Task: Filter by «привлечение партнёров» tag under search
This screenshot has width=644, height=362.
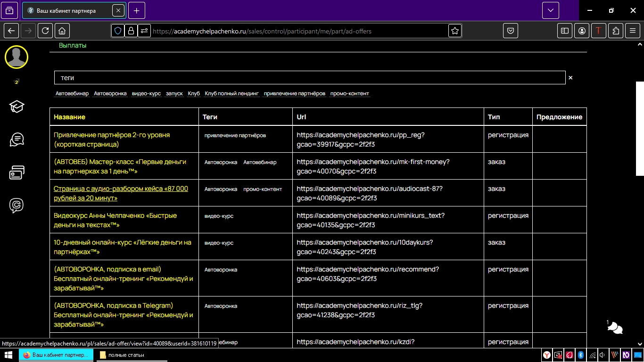Action: coord(295,93)
